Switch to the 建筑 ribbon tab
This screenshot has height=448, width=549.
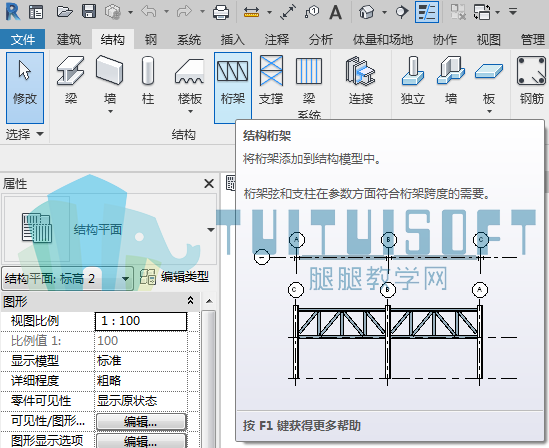point(69,40)
